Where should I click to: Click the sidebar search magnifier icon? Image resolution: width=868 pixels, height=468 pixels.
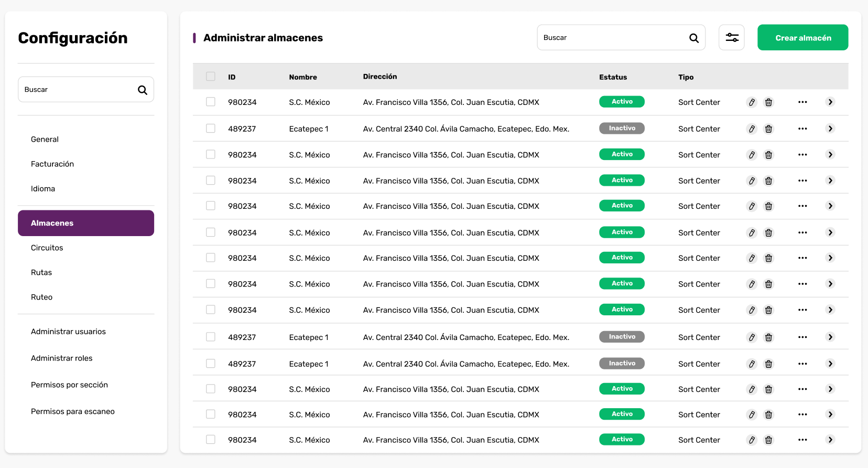pos(143,90)
